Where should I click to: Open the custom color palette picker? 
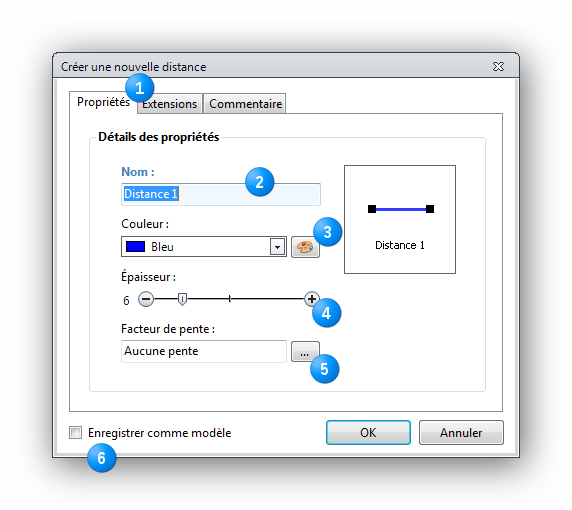click(305, 247)
